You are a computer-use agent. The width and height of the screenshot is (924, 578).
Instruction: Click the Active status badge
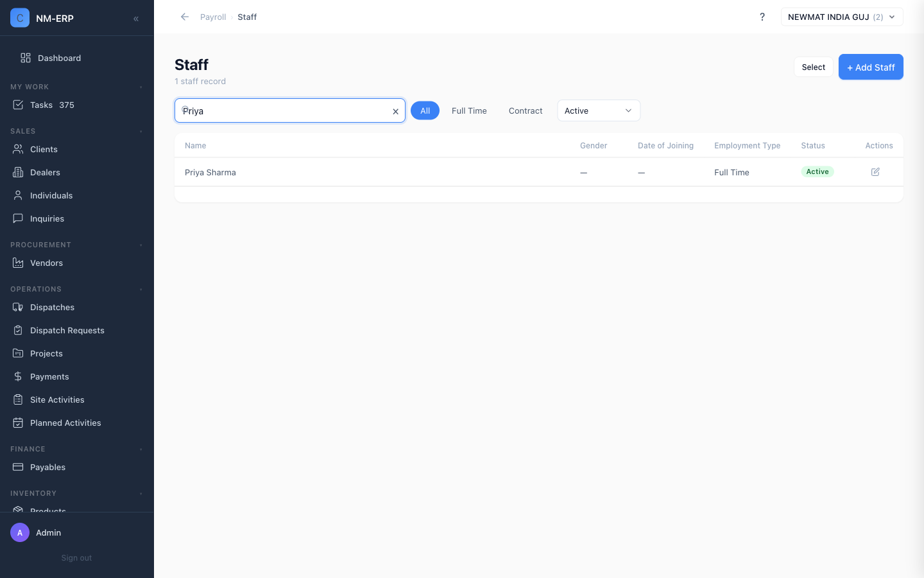pyautogui.click(x=817, y=171)
